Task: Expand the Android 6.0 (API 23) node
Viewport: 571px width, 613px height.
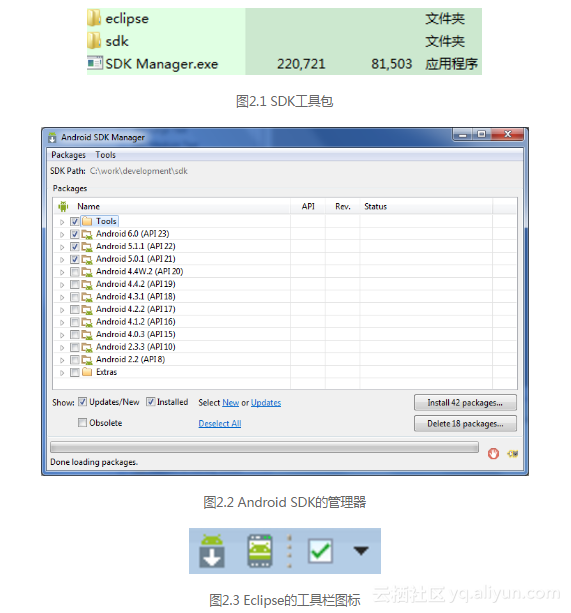Action: (x=62, y=235)
